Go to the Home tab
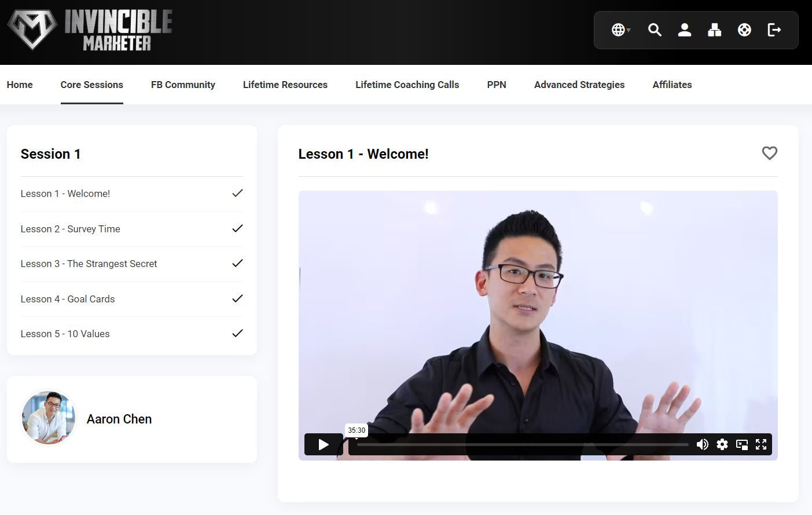 point(20,85)
